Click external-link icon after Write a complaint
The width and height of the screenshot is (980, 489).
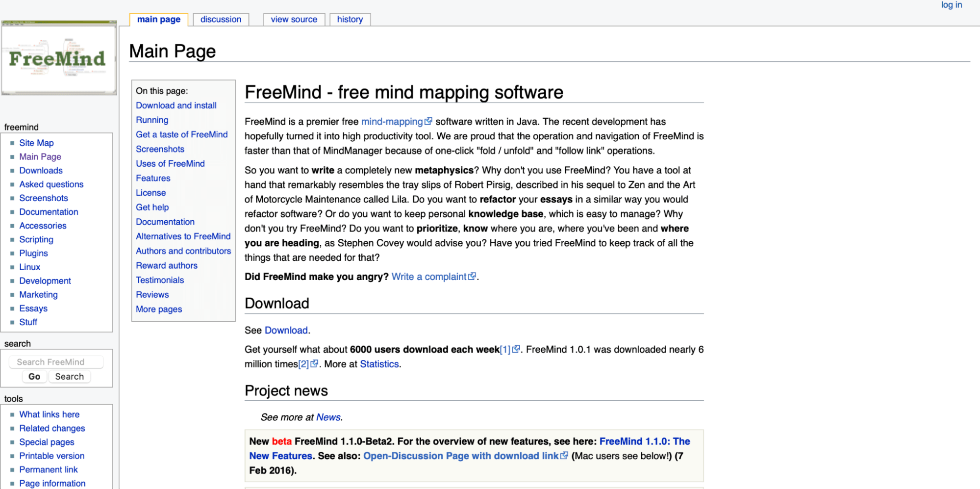pyautogui.click(x=472, y=276)
